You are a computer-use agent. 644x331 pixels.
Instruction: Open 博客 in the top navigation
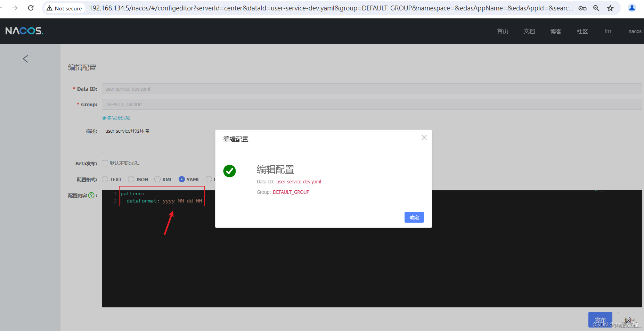point(556,31)
